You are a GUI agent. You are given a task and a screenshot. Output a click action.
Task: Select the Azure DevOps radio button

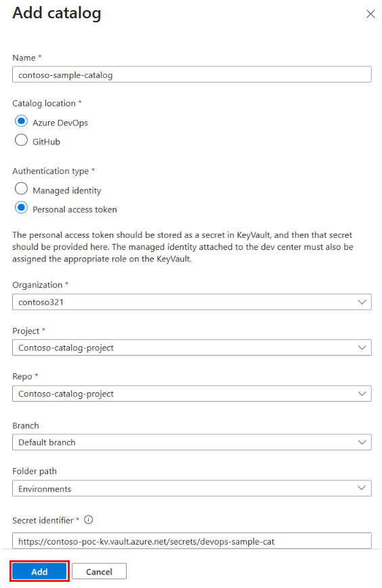[x=21, y=121]
